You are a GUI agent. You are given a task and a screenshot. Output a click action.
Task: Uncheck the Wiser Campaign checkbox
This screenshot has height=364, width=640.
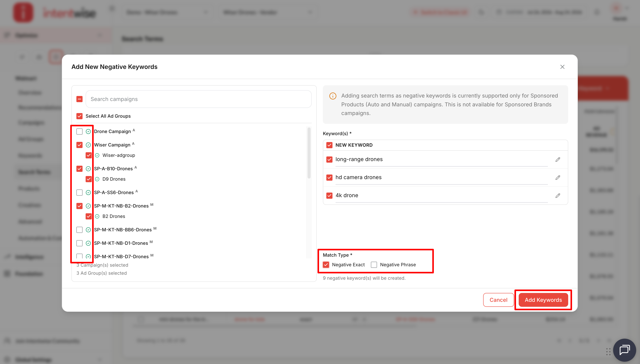pos(79,145)
